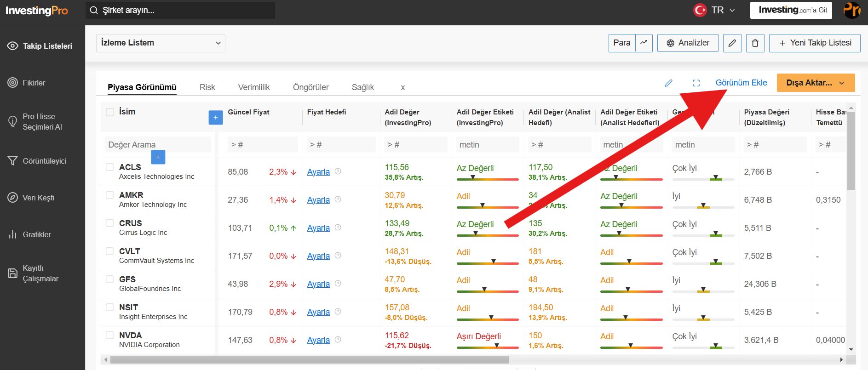
Task: Click Investing.com'a Git button
Action: [x=791, y=10]
